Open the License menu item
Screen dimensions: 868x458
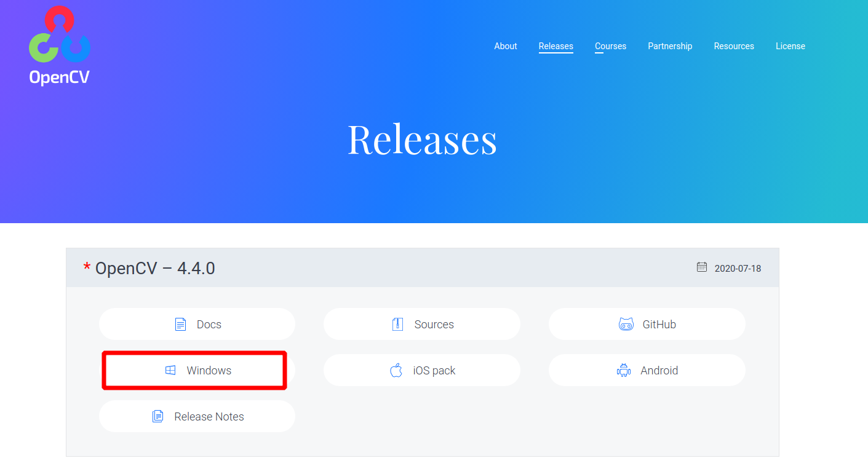(x=790, y=46)
